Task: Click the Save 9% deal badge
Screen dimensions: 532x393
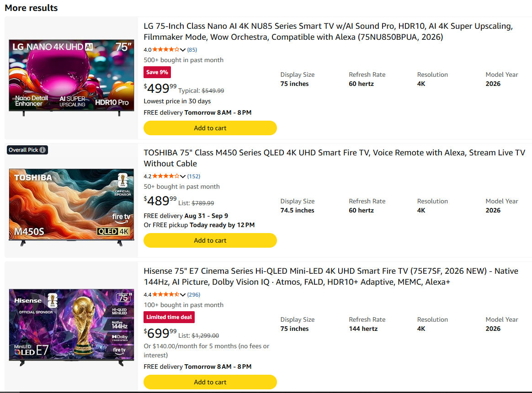Action: tap(157, 72)
